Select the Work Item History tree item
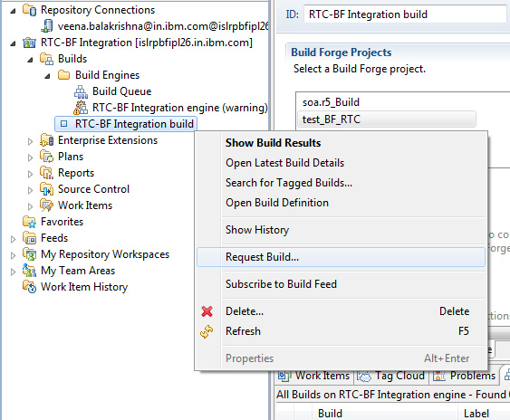Image resolution: width=510 pixels, height=420 pixels. click(x=84, y=287)
